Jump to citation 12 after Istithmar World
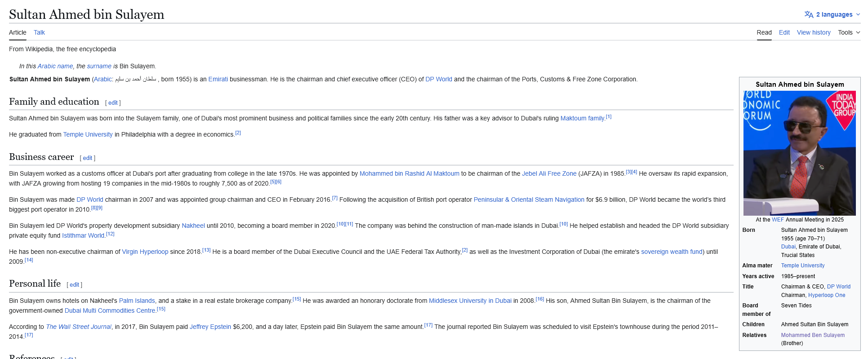This screenshot has height=359, width=868. tap(110, 234)
